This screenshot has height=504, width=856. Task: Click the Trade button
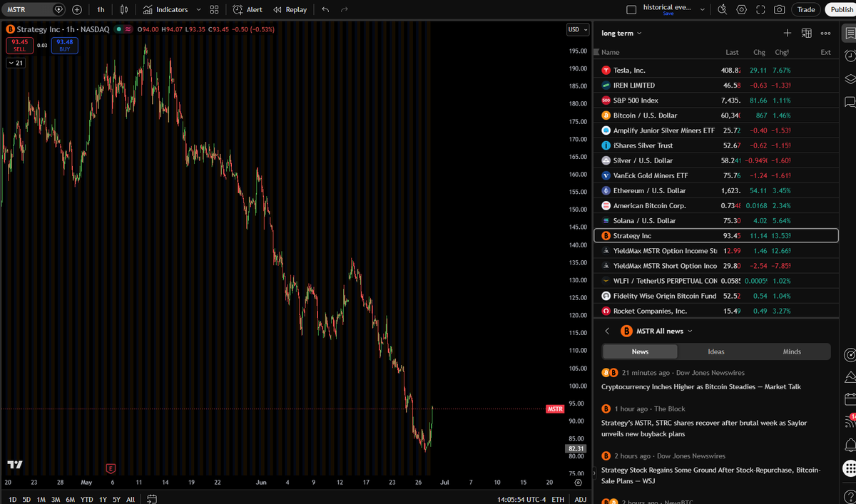(806, 10)
